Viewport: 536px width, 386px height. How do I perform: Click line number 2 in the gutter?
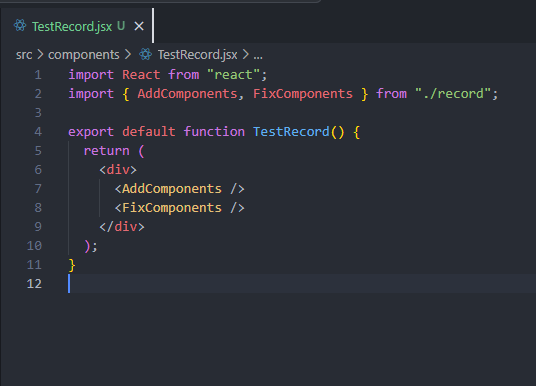38,94
